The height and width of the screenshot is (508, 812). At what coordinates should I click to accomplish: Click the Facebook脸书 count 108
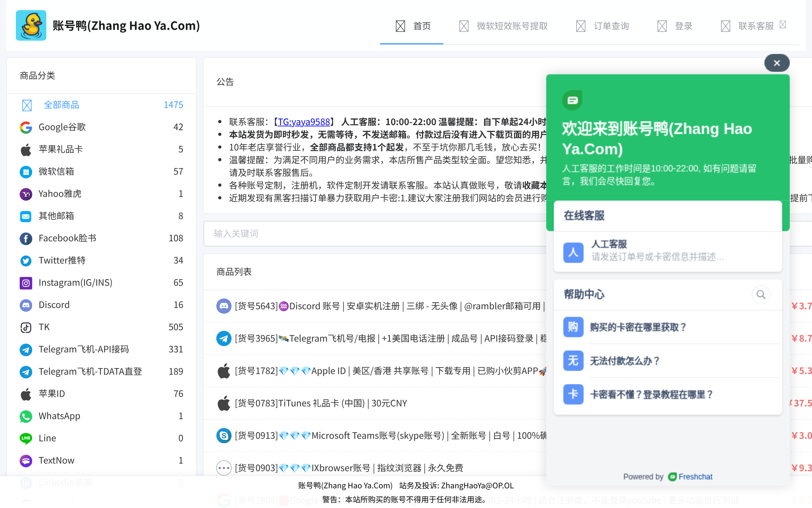(176, 238)
